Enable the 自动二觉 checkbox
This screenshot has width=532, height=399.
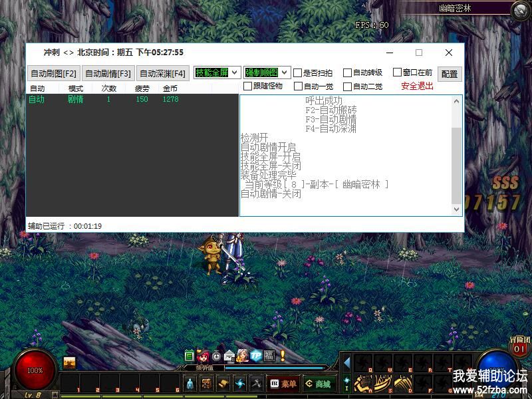[347, 86]
